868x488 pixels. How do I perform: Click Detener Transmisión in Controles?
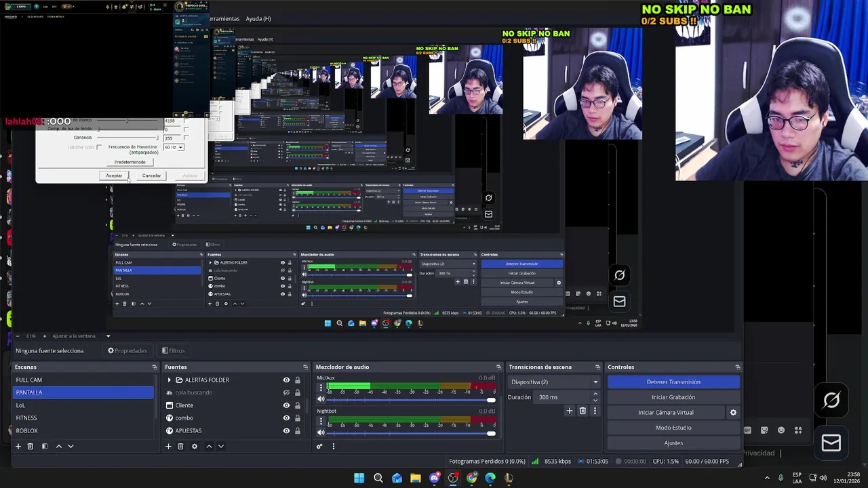[673, 382]
